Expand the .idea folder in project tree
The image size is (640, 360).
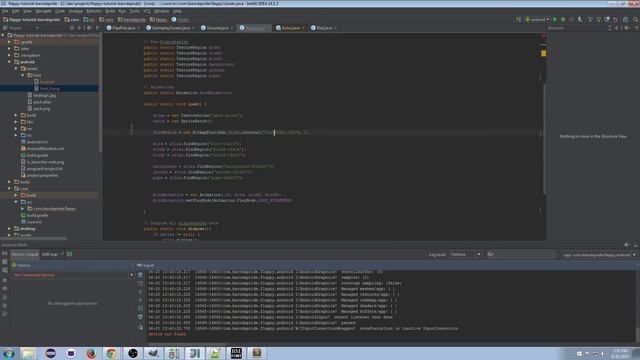pos(9,49)
